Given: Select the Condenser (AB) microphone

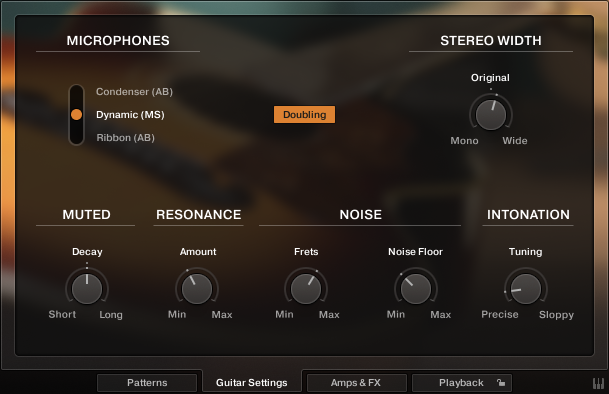Looking at the screenshot, I should (x=134, y=92).
